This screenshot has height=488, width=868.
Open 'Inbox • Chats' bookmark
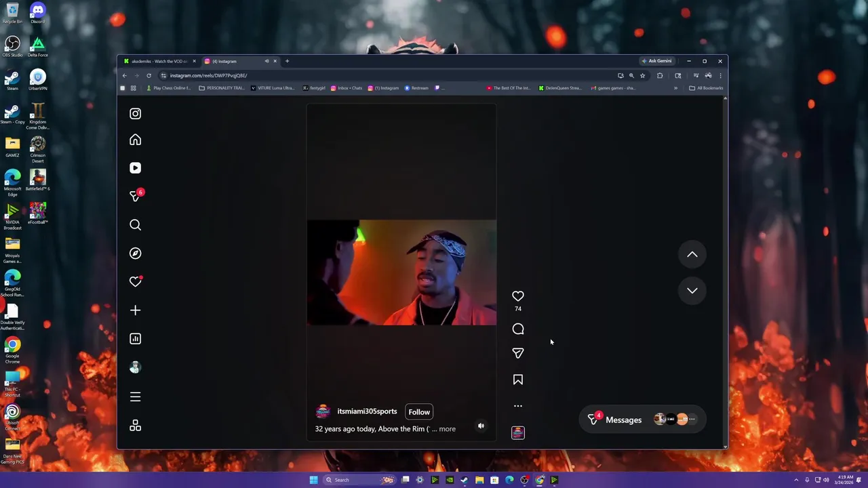pos(347,88)
